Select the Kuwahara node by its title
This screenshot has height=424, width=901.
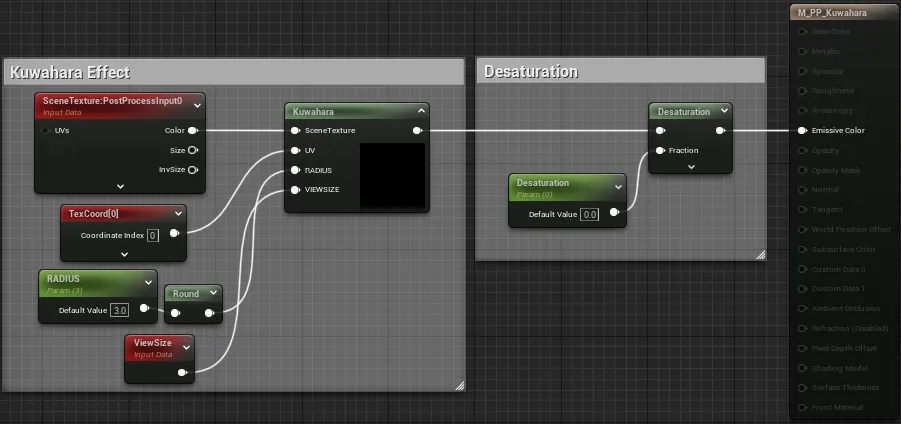313,111
